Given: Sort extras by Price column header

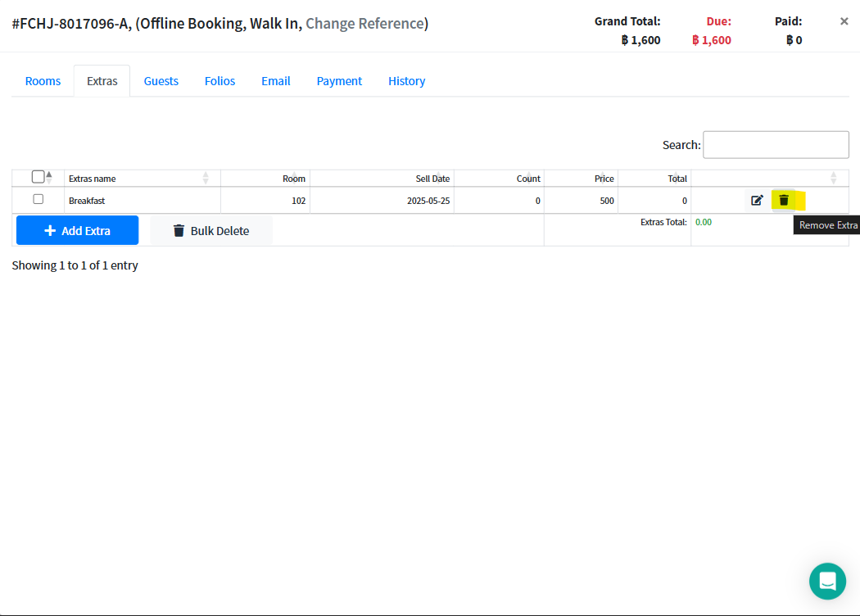Looking at the screenshot, I should [x=604, y=179].
